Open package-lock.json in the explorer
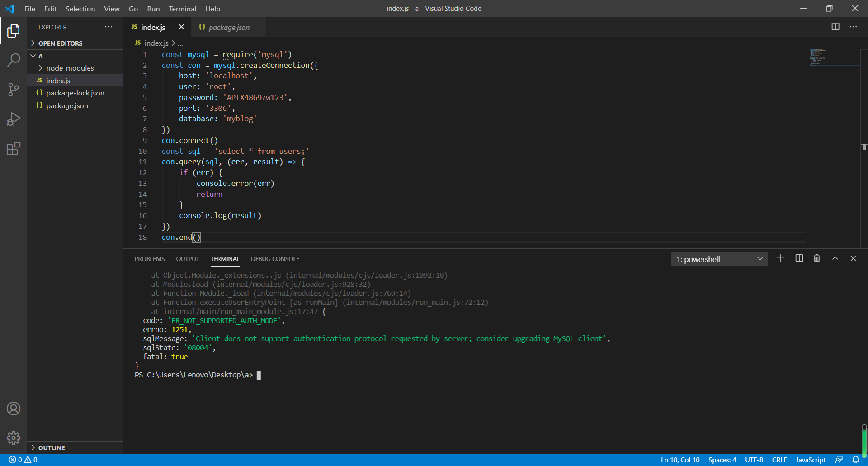868x466 pixels. click(x=75, y=93)
